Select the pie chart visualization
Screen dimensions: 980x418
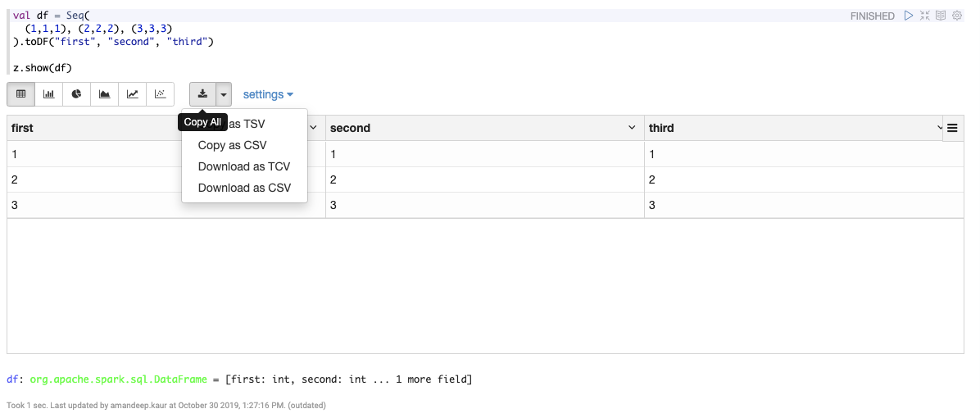click(77, 94)
